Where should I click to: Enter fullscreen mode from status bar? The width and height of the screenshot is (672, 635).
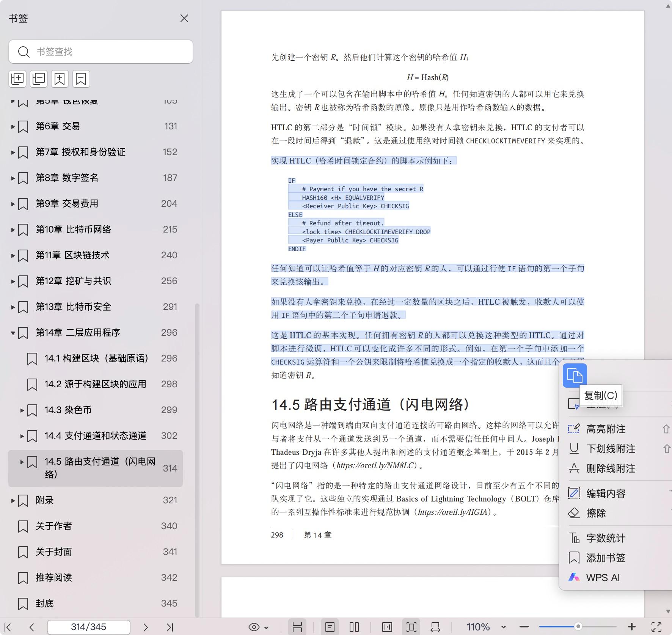[656, 627]
